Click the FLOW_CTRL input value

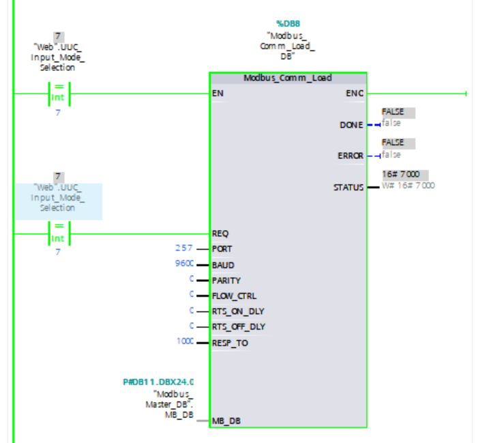coord(191,294)
